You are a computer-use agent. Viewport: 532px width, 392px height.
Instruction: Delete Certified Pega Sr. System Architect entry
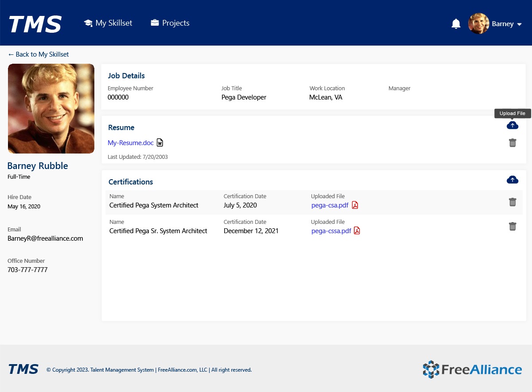(x=513, y=227)
